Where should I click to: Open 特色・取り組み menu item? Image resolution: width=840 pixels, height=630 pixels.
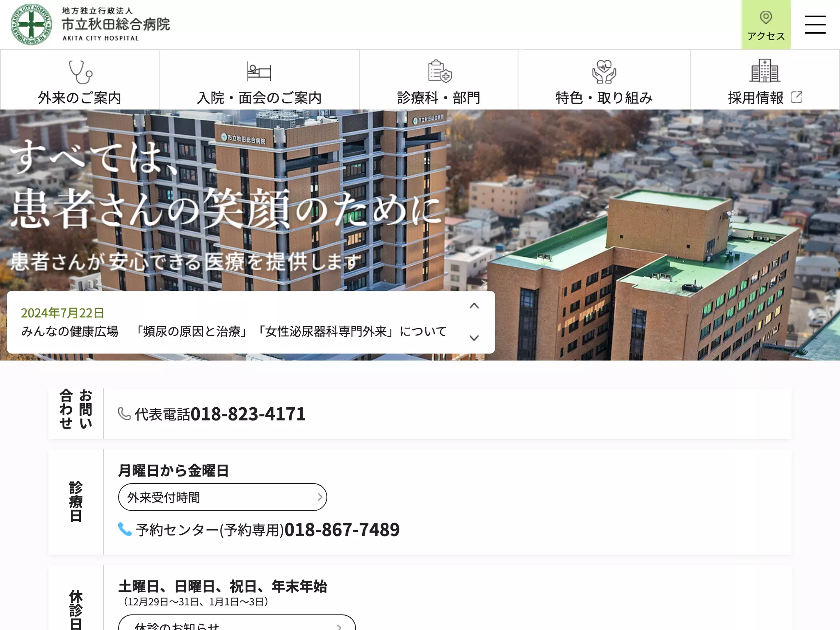click(604, 80)
